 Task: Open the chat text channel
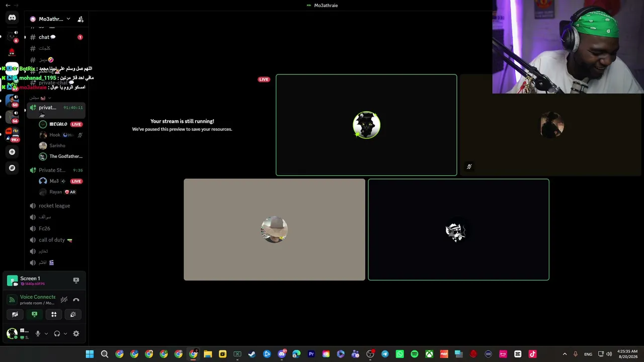tap(56, 37)
